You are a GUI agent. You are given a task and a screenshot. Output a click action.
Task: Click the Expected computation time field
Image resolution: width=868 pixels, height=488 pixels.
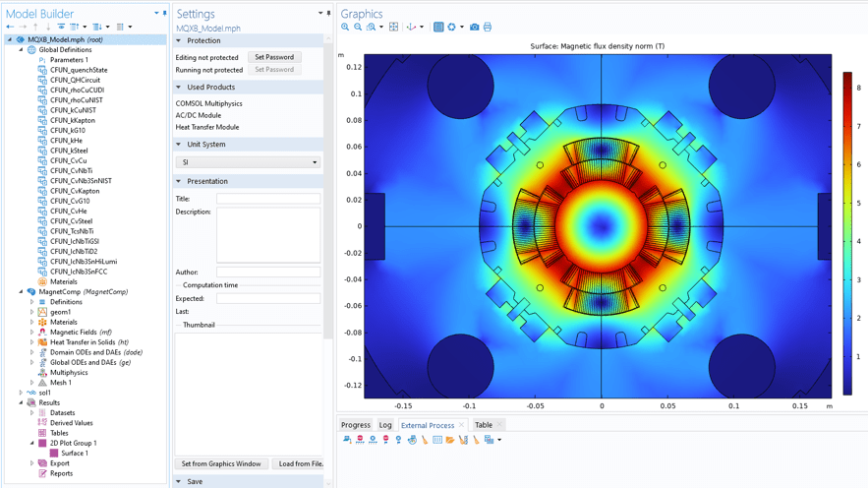click(x=268, y=298)
